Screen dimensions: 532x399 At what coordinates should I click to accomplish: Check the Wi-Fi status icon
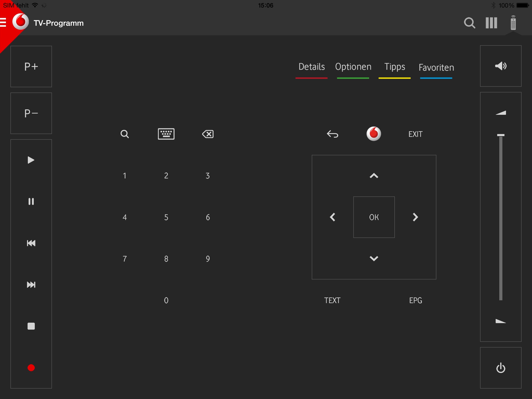click(x=35, y=5)
